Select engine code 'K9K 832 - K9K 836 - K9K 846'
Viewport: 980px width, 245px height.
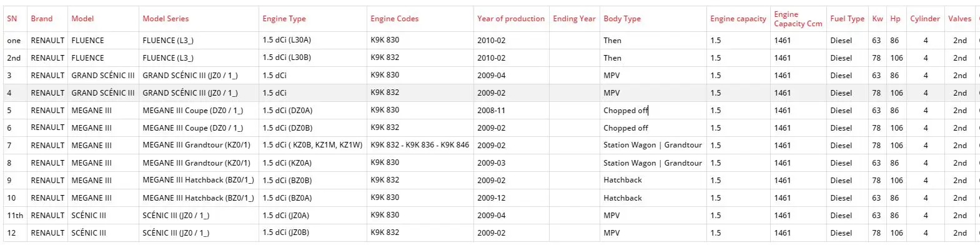tap(420, 145)
